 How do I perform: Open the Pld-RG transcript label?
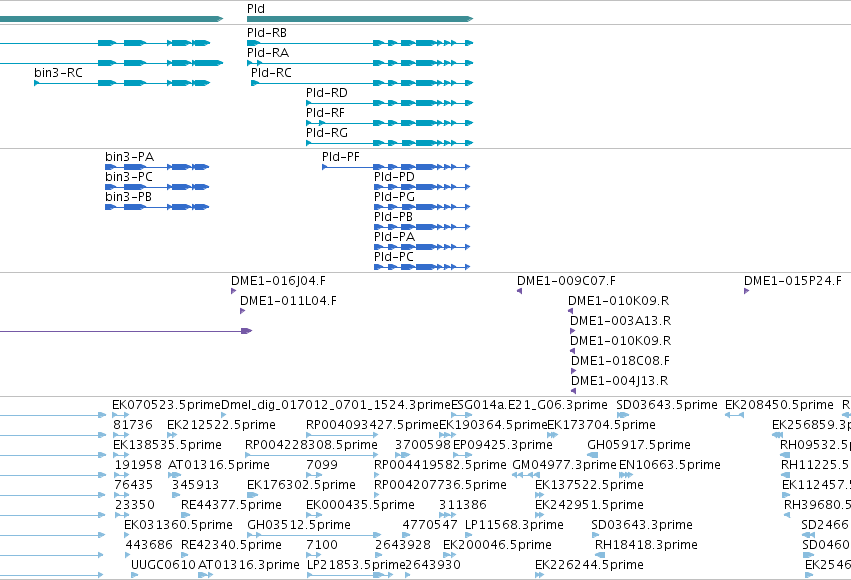point(327,133)
